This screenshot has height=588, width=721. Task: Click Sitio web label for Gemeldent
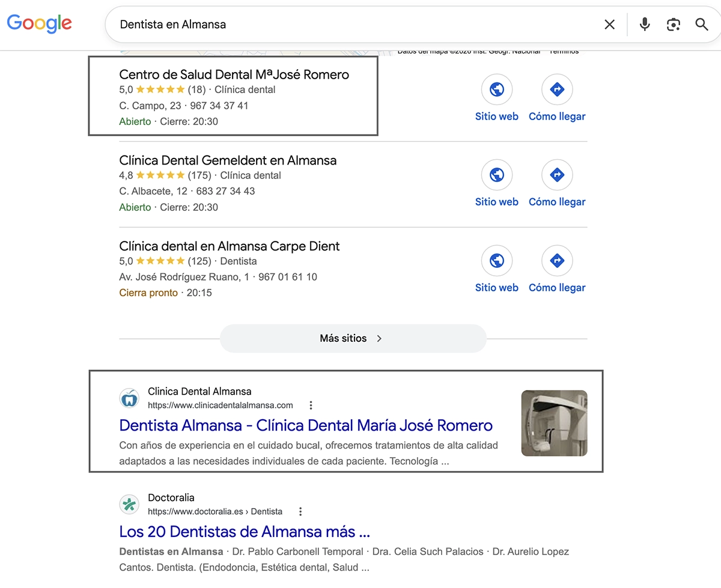[497, 202]
